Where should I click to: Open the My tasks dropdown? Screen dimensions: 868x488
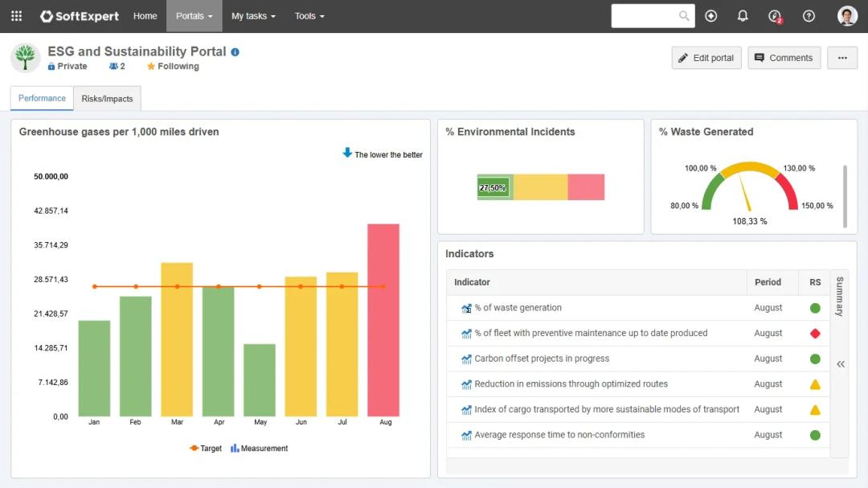click(253, 16)
